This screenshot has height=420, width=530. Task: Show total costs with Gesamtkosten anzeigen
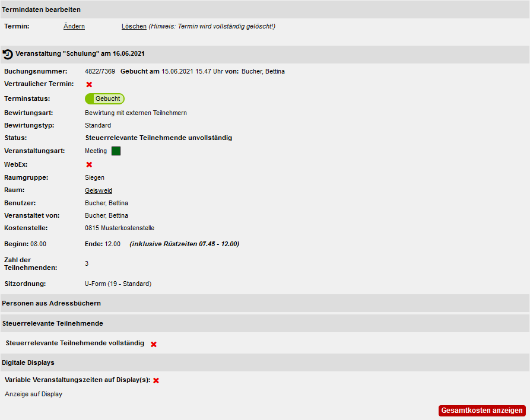[482, 411]
